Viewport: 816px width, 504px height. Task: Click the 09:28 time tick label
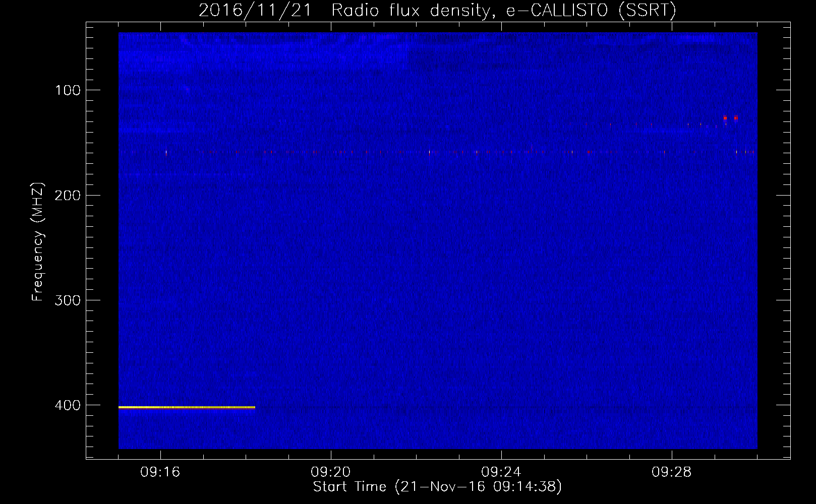[672, 472]
